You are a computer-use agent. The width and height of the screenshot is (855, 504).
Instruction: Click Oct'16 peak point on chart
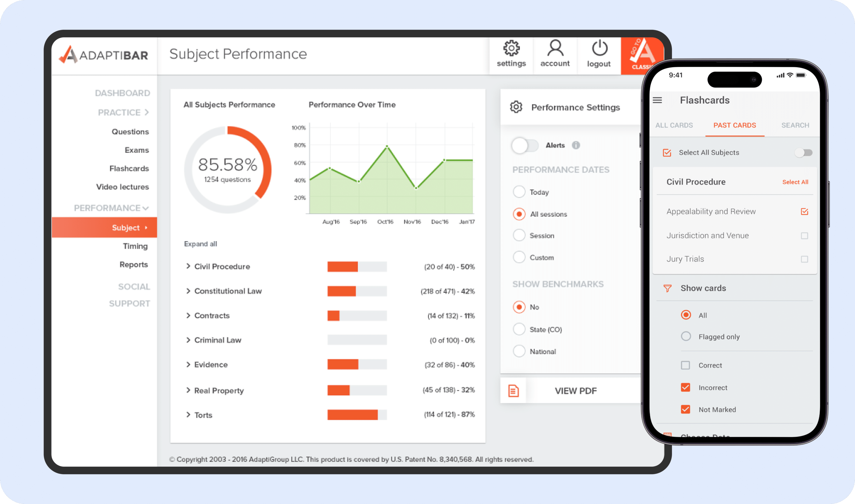coord(387,146)
